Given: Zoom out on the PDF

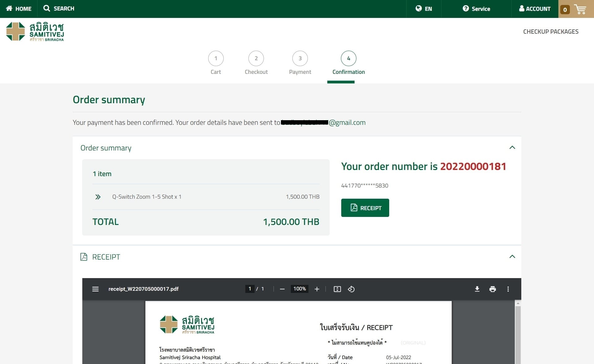Looking at the screenshot, I should click(282, 289).
